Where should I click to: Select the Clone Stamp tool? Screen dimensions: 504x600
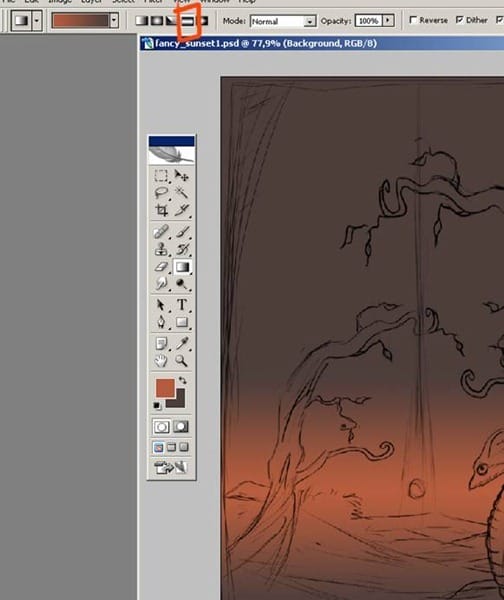pos(161,249)
